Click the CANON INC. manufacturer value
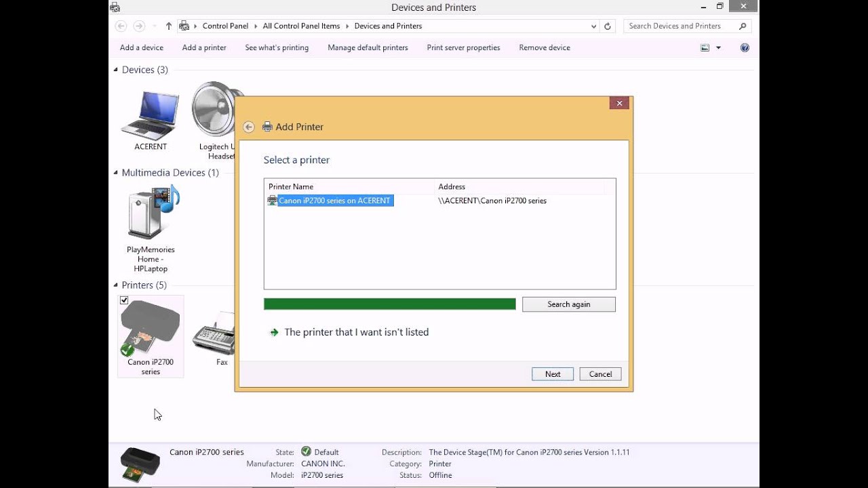This screenshot has height=488, width=868. click(323, 464)
